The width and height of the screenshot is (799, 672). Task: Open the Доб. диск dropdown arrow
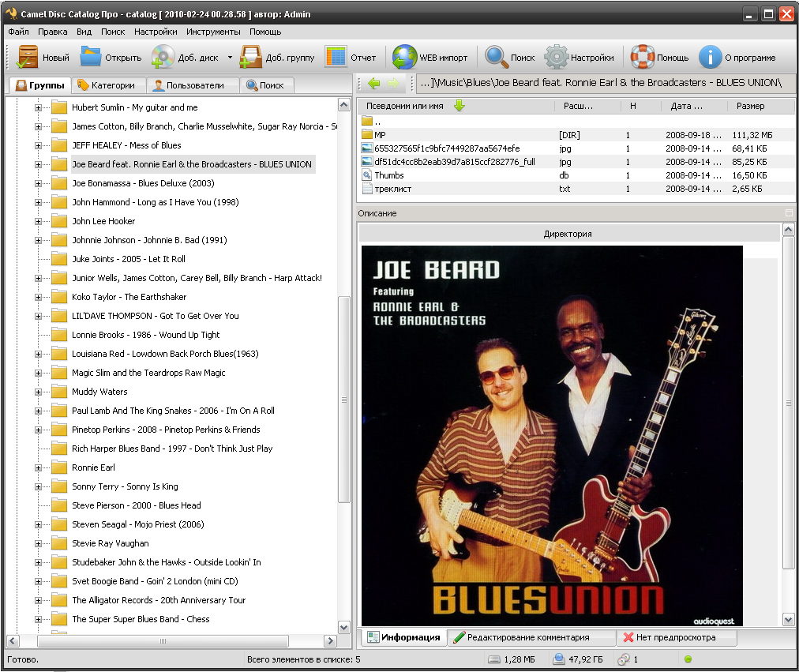tap(230, 58)
